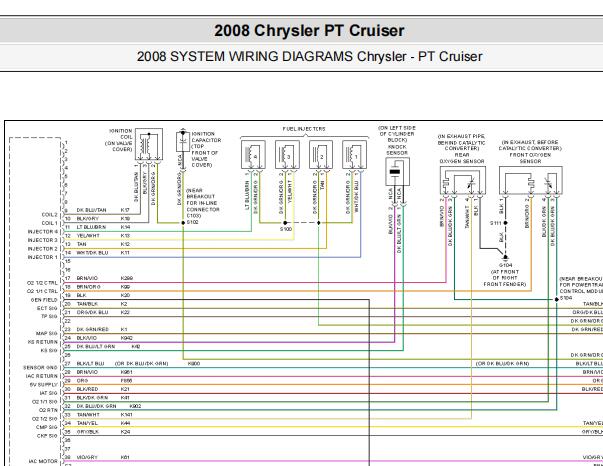Click the front oxygen sensor symbol

pos(530,180)
